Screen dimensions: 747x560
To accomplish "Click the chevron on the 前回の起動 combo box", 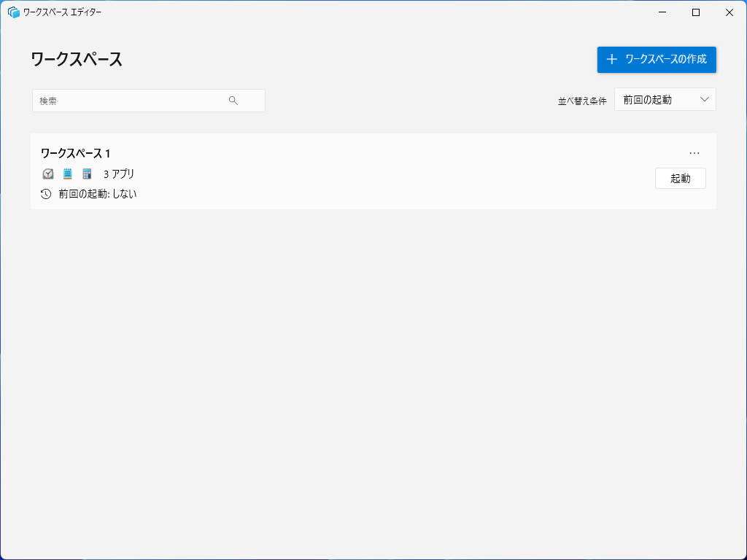I will (704, 99).
